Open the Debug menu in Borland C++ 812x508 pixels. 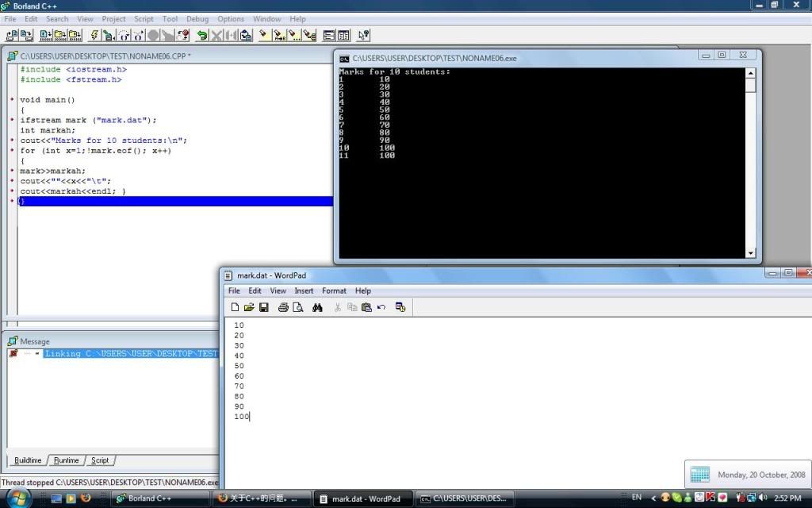[x=197, y=19]
